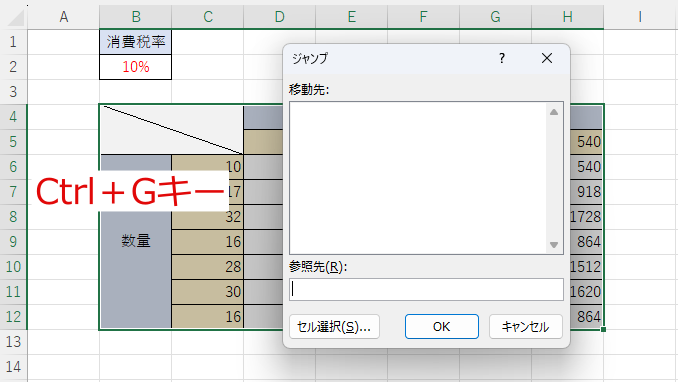Open セル選択(S)... options

tap(334, 326)
